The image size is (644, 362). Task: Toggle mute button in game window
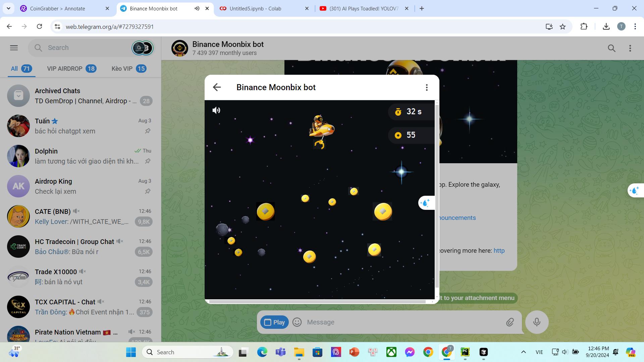point(217,110)
